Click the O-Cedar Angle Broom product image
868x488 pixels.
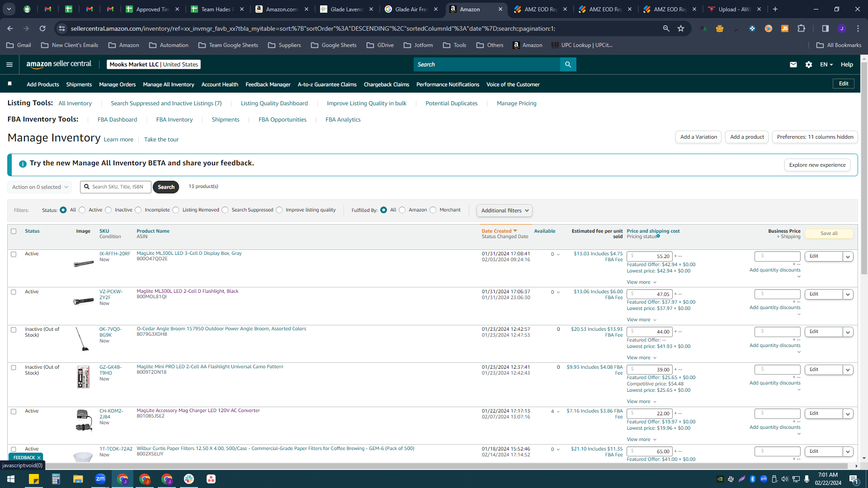83,339
